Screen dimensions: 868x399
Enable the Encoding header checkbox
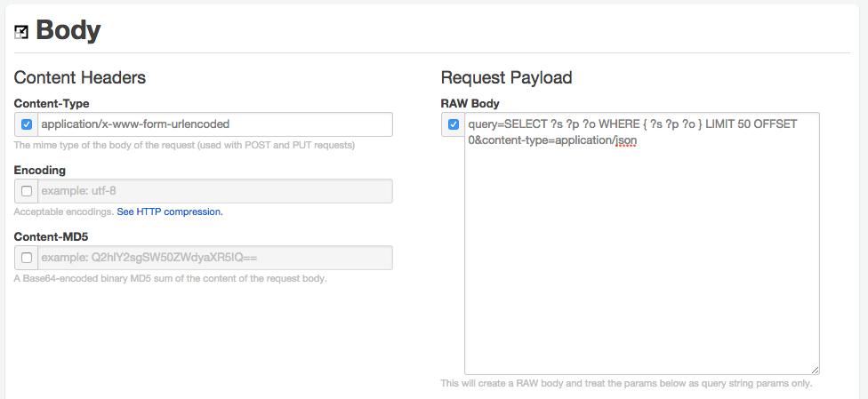click(x=27, y=191)
